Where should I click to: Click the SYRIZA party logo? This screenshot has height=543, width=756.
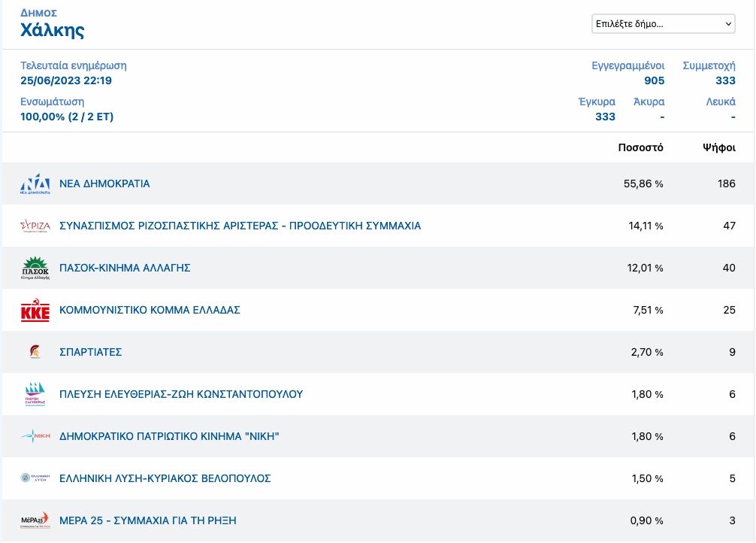(x=35, y=226)
